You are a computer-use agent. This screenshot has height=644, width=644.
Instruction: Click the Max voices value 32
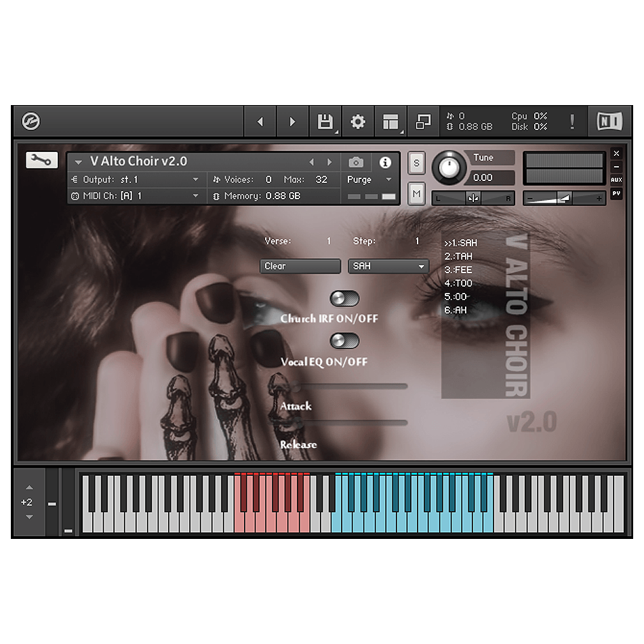(x=321, y=180)
